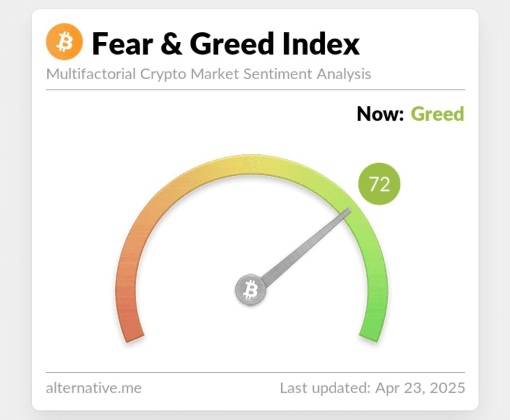Viewport: 510px width, 420px height.
Task: Click the word "Greed" in the title
Action: [x=232, y=43]
